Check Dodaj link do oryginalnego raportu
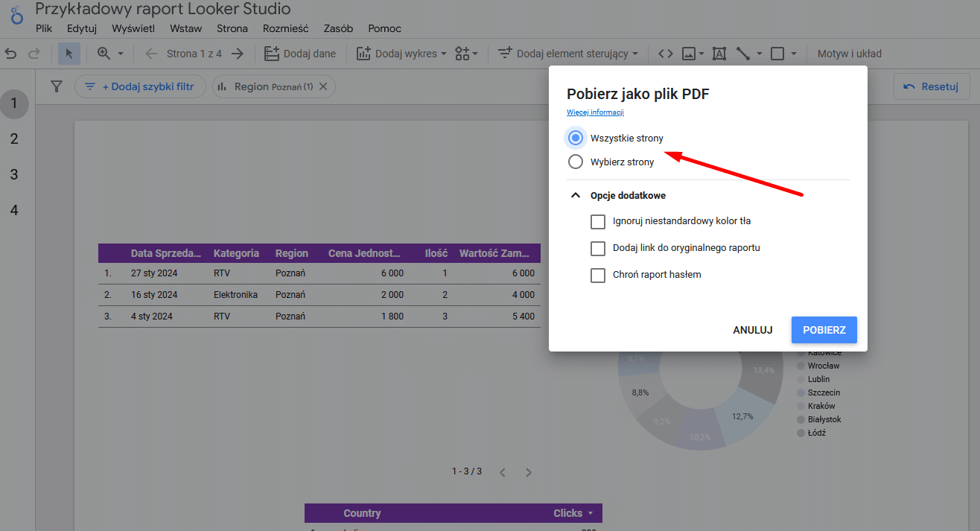 click(597, 248)
